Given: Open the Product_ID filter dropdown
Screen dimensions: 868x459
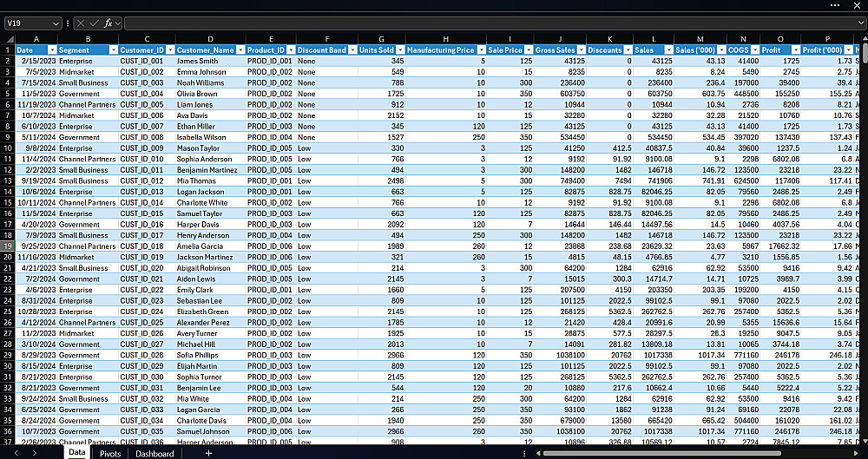Looking at the screenshot, I should click(291, 49).
